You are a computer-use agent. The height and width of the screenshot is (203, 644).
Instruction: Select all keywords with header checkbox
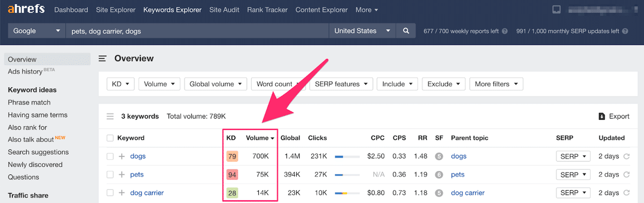pos(110,138)
